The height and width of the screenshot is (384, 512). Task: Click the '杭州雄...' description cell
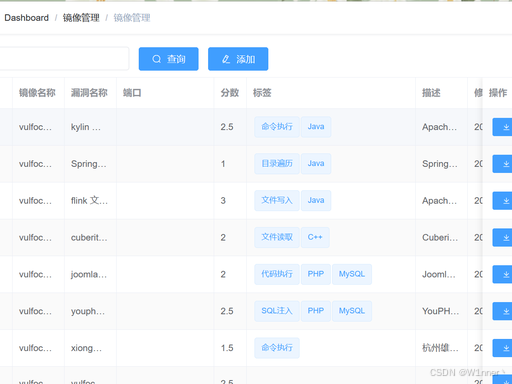click(440, 348)
